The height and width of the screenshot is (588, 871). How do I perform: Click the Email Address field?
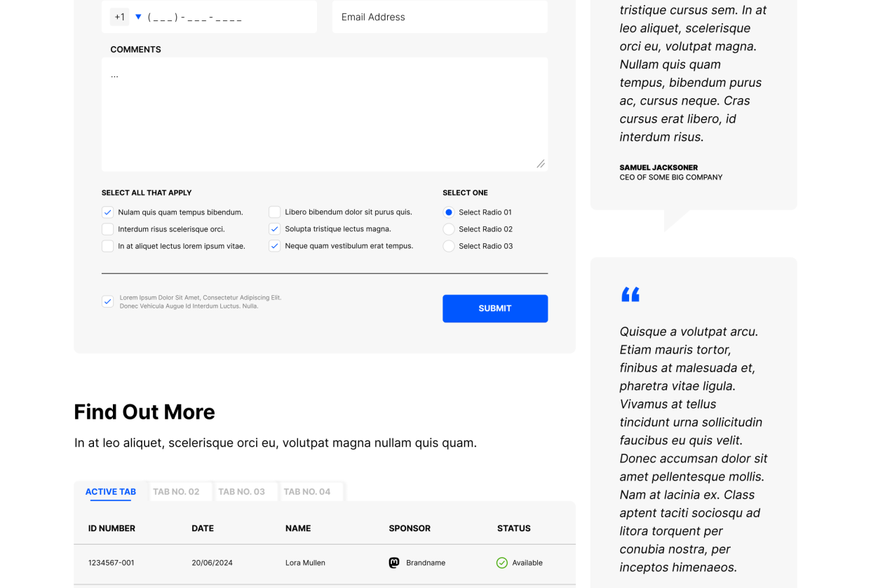440,17
